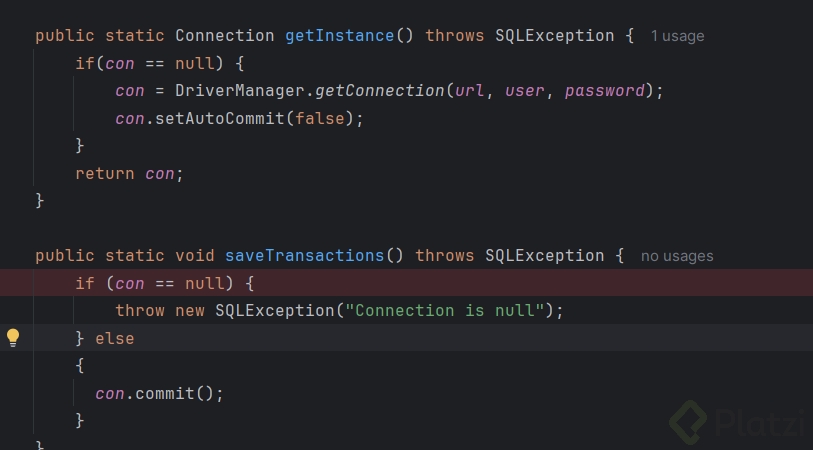Viewport: 813px width, 450px height.
Task: Click the saveTransactions method name
Action: pyautogui.click(x=304, y=256)
